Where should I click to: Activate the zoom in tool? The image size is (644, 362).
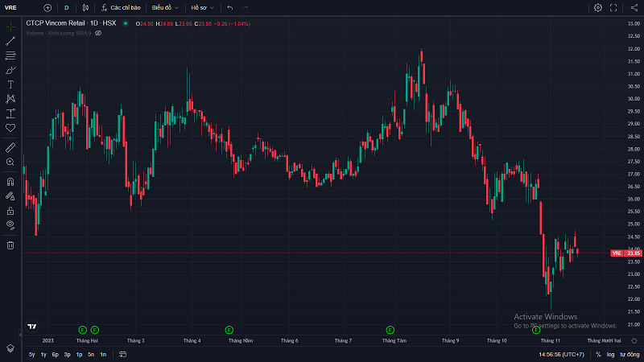point(10,162)
